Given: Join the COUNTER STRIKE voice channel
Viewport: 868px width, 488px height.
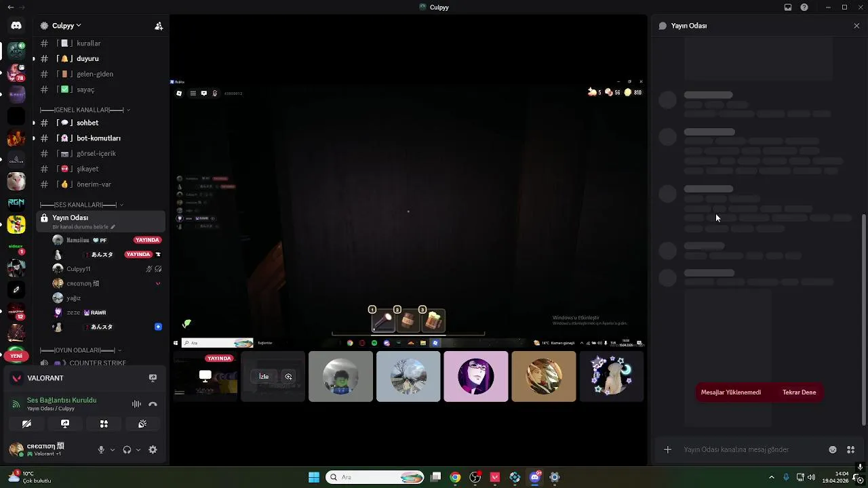Looking at the screenshot, I should coord(100,363).
